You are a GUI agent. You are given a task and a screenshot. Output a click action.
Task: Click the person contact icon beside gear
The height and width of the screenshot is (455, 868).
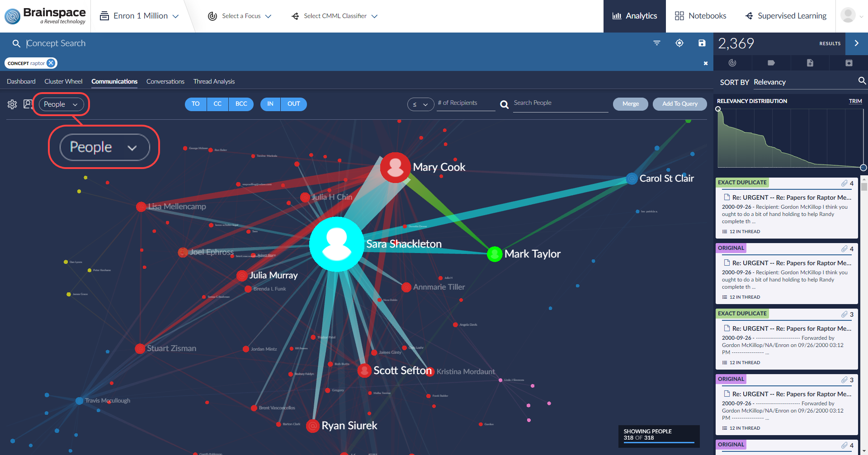(x=28, y=104)
